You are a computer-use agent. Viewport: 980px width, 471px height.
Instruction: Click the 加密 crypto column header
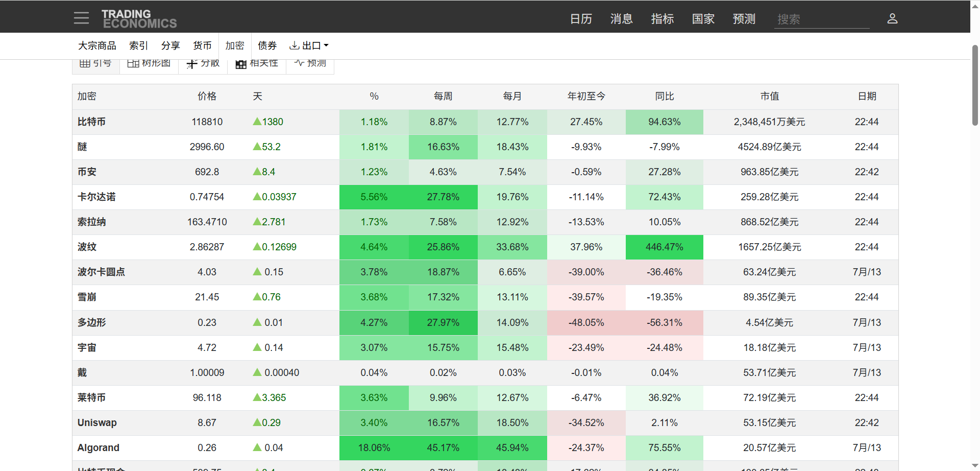(x=87, y=96)
